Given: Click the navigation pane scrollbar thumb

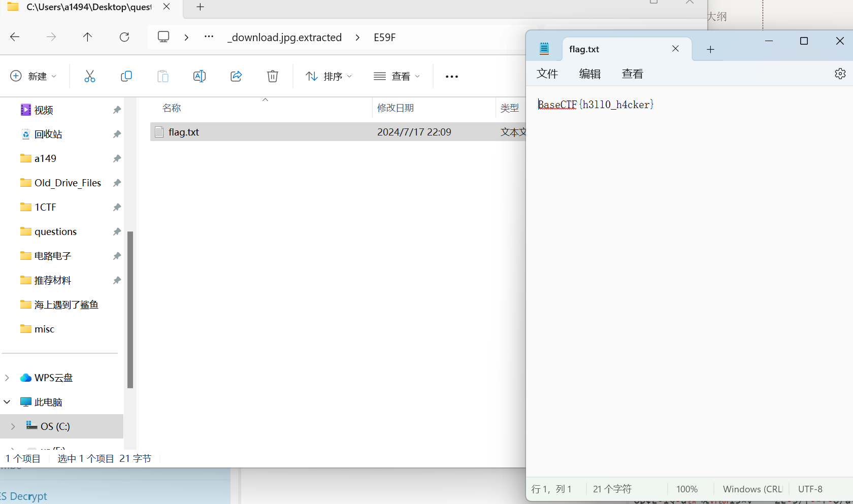Looking at the screenshot, I should pos(130,310).
